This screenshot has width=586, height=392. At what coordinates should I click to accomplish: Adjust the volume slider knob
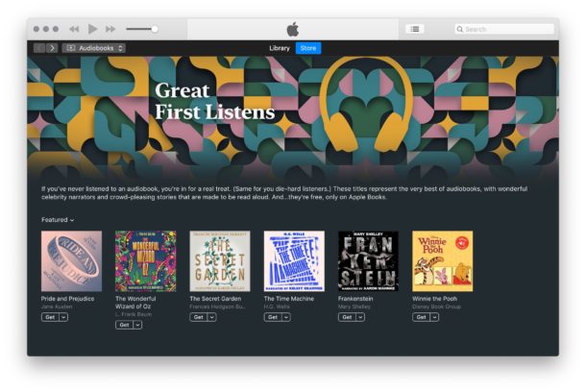(x=155, y=29)
